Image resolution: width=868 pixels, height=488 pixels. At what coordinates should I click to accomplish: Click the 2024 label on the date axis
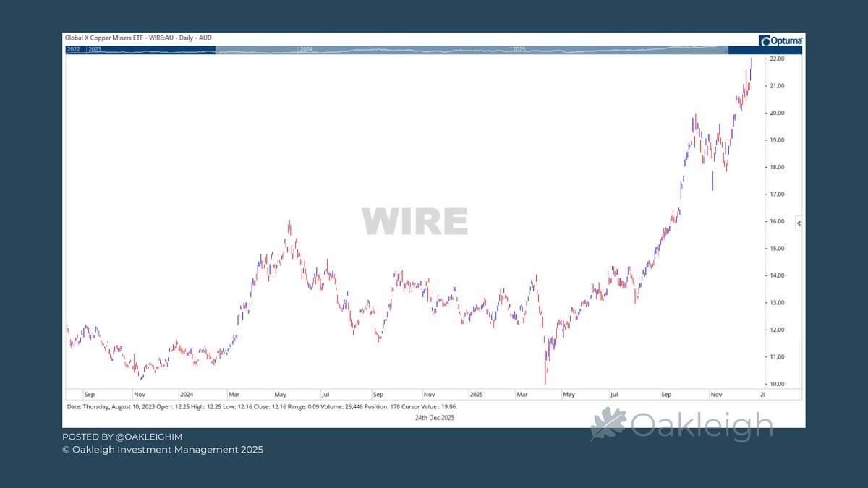point(187,395)
